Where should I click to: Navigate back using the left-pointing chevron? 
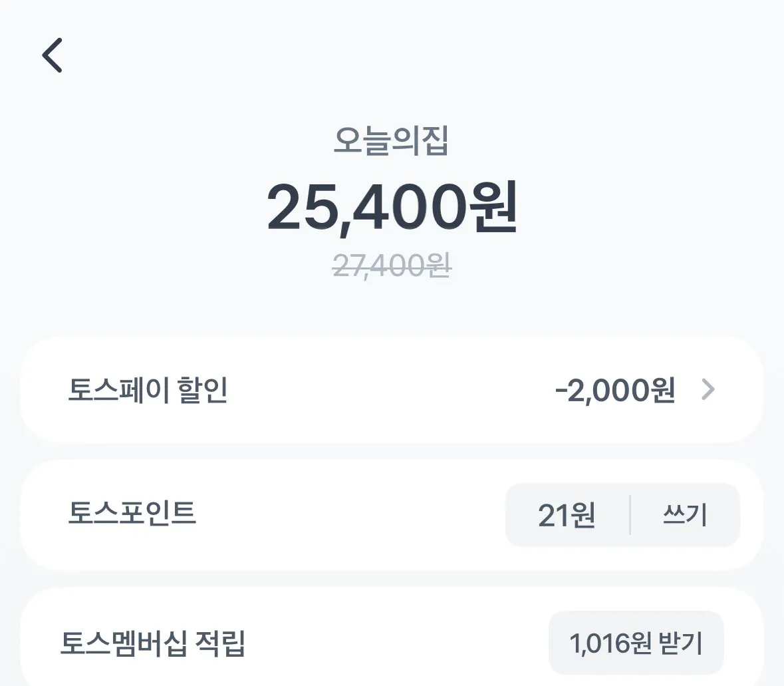click(52, 55)
